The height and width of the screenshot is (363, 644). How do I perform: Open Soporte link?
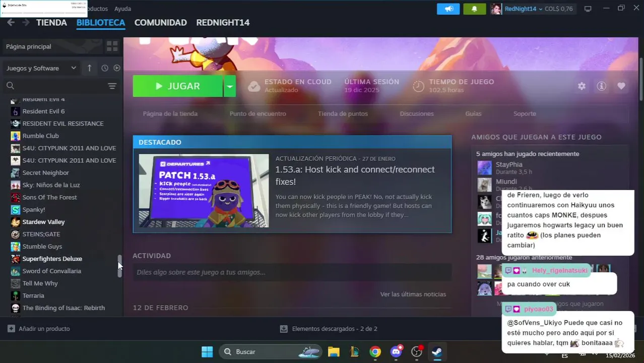tap(525, 113)
